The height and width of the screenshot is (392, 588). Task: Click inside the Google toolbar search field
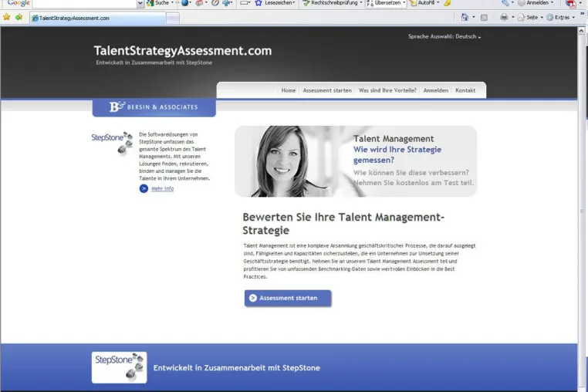point(85,3)
